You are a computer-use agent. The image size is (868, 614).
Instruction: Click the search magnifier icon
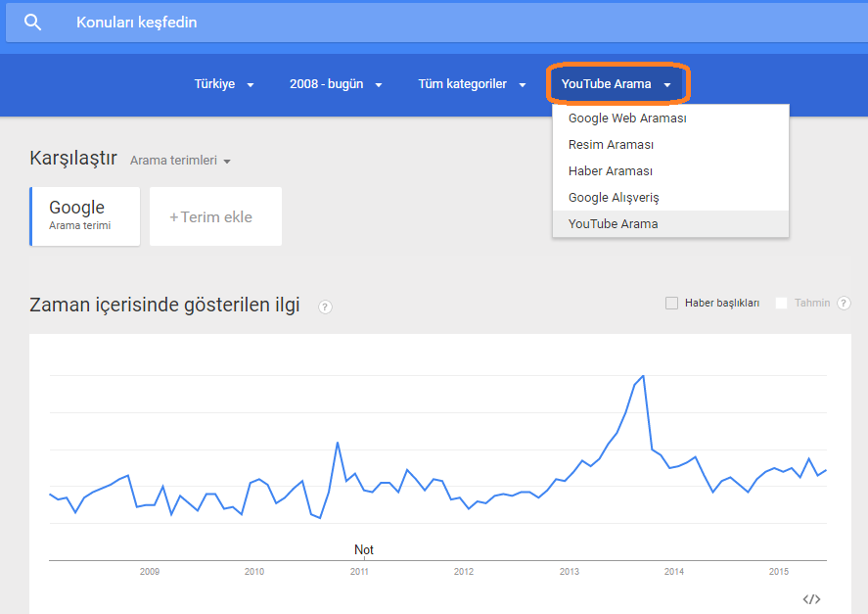click(x=32, y=23)
